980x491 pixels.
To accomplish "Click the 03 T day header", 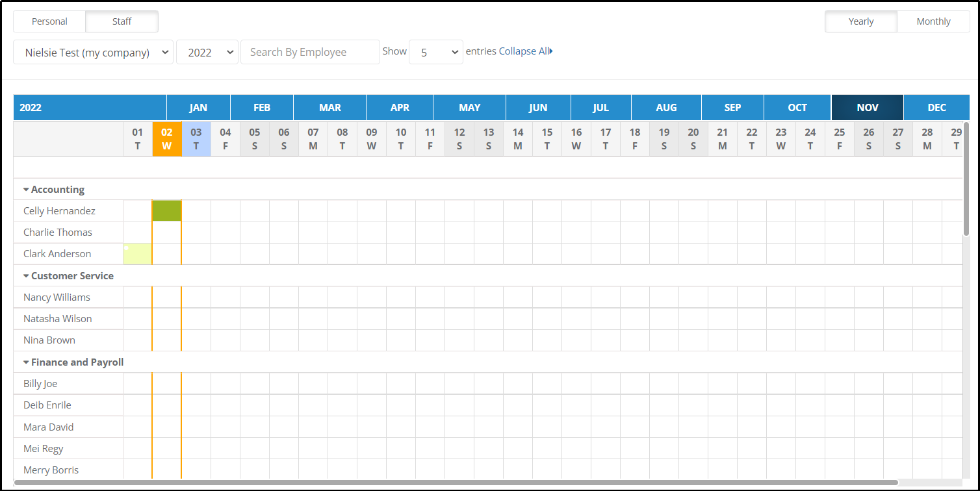I will (196, 139).
